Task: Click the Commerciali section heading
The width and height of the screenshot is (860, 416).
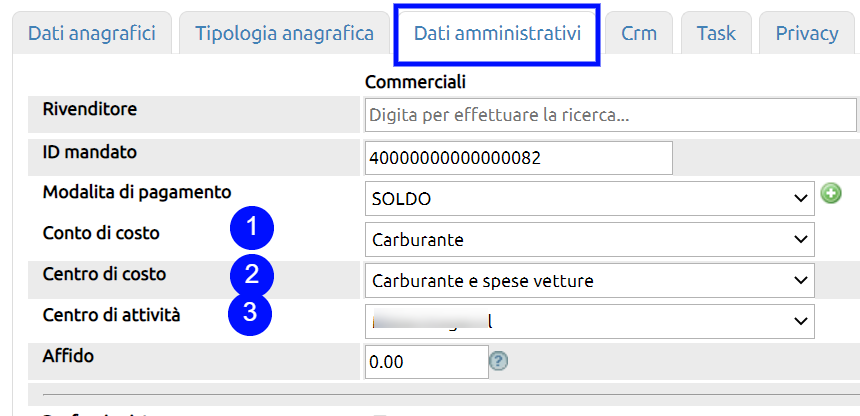Action: (x=416, y=81)
